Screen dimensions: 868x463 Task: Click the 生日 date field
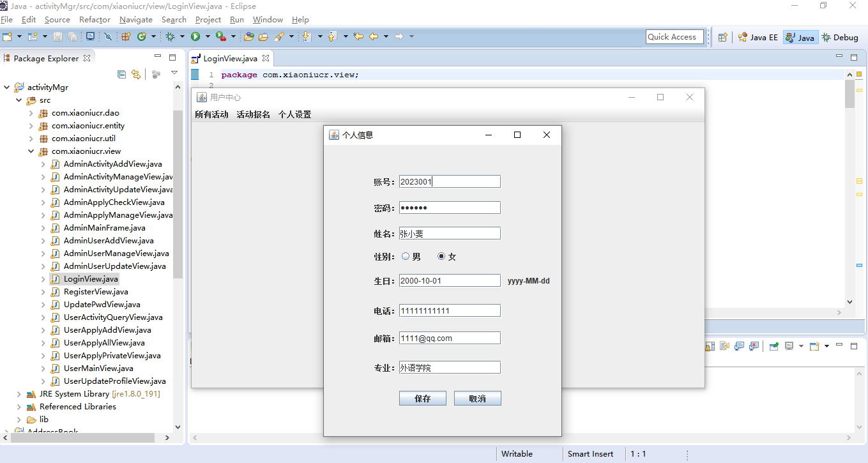pyautogui.click(x=450, y=280)
